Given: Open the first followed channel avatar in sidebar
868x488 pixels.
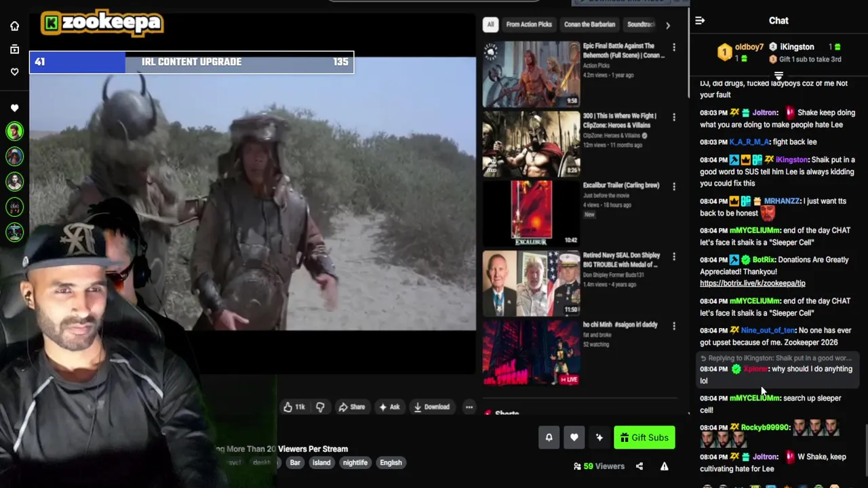Looking at the screenshot, I should coord(14,131).
